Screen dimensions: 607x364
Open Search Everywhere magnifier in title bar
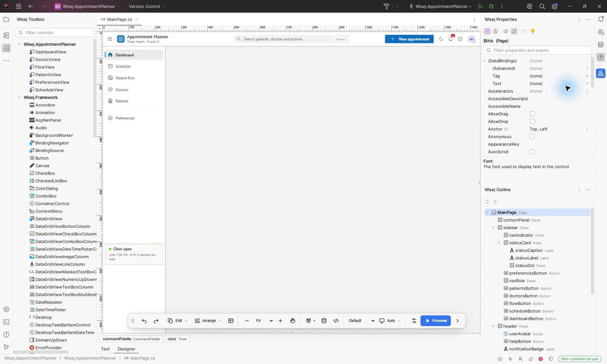[x=542, y=6]
